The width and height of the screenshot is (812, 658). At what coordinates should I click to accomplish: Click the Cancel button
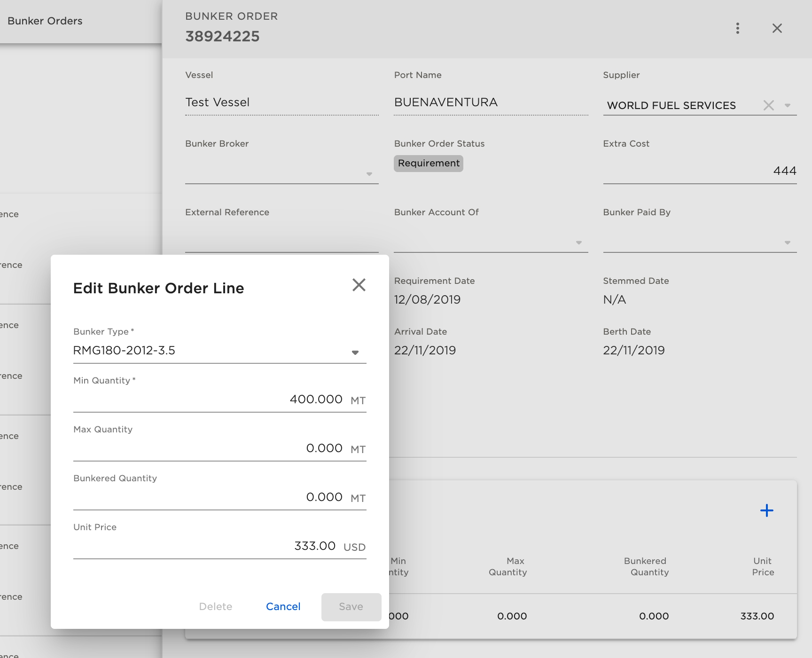pos(283,607)
